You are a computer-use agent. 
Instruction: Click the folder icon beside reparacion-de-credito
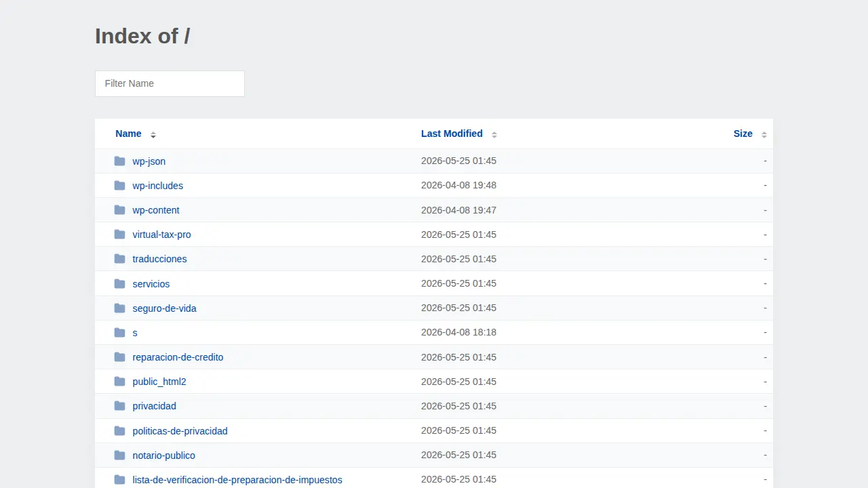[120, 357]
